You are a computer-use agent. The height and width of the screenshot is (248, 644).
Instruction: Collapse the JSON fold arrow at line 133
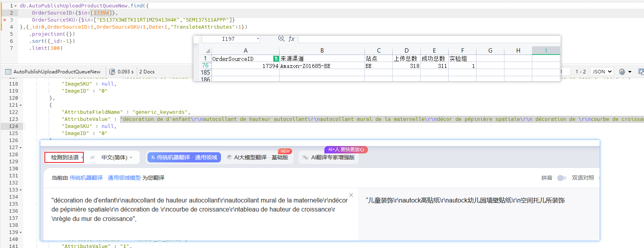(20, 190)
